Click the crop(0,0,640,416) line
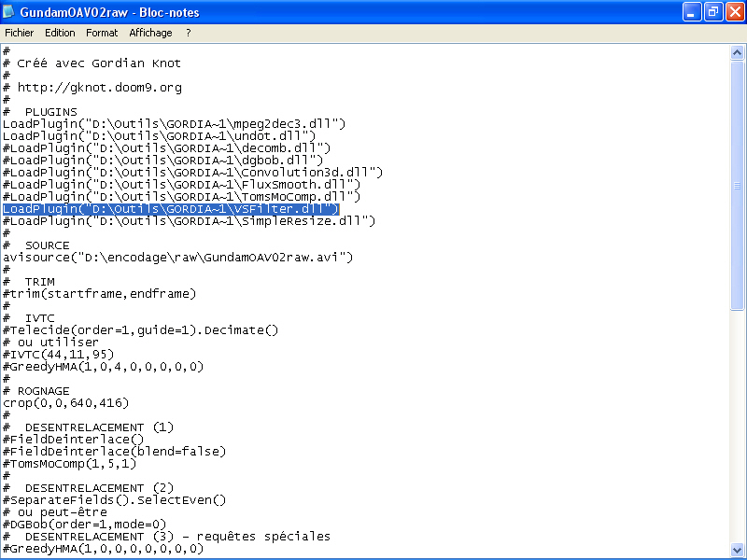The image size is (747, 560). (x=66, y=403)
